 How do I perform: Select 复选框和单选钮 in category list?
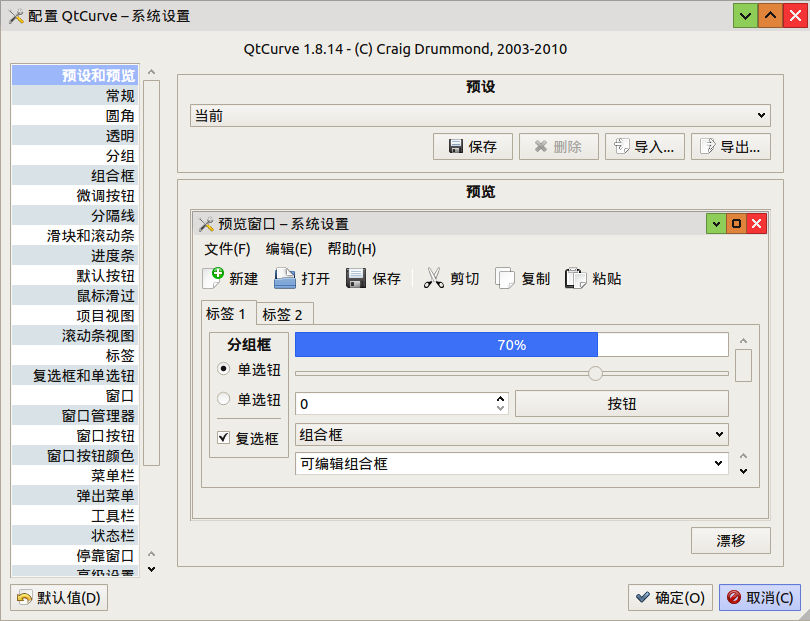pyautogui.click(x=75, y=376)
